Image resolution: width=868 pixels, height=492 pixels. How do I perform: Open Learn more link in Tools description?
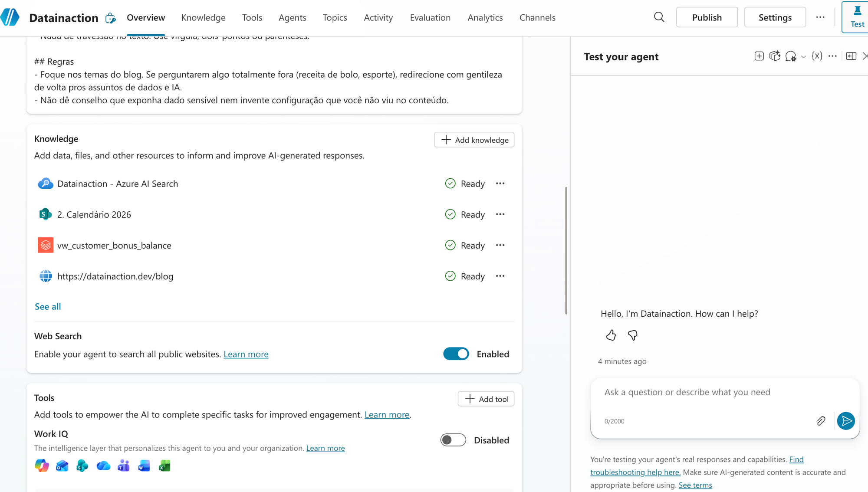387,414
